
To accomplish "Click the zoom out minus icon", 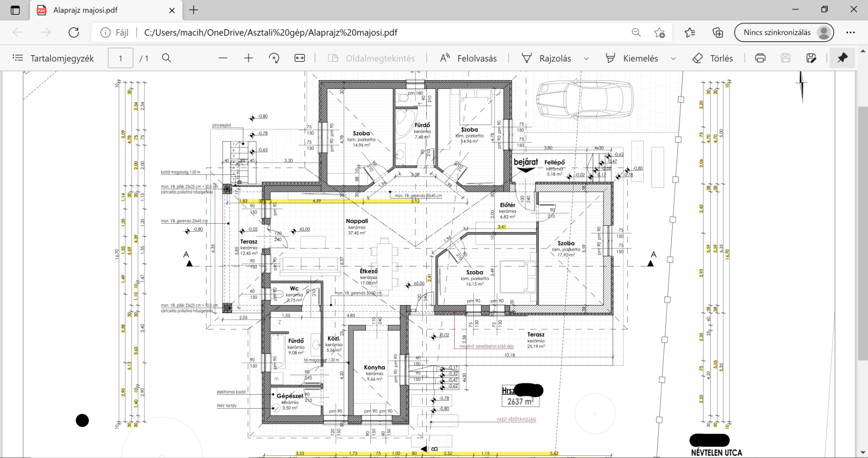I will pyautogui.click(x=223, y=58).
